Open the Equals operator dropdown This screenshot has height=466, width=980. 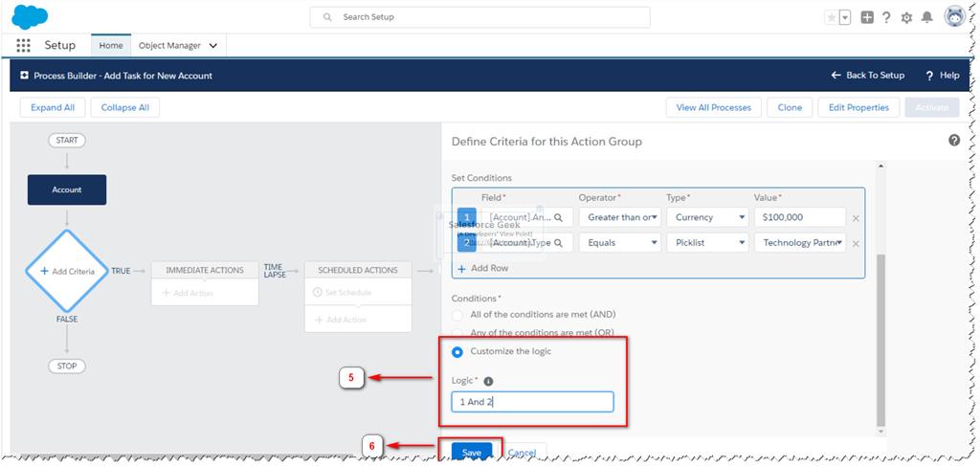click(619, 242)
